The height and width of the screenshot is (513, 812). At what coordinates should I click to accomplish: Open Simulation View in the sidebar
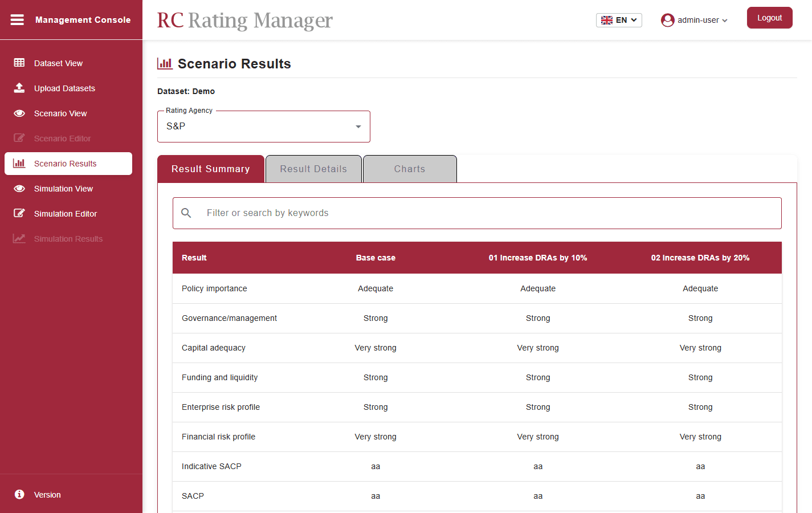click(x=68, y=189)
